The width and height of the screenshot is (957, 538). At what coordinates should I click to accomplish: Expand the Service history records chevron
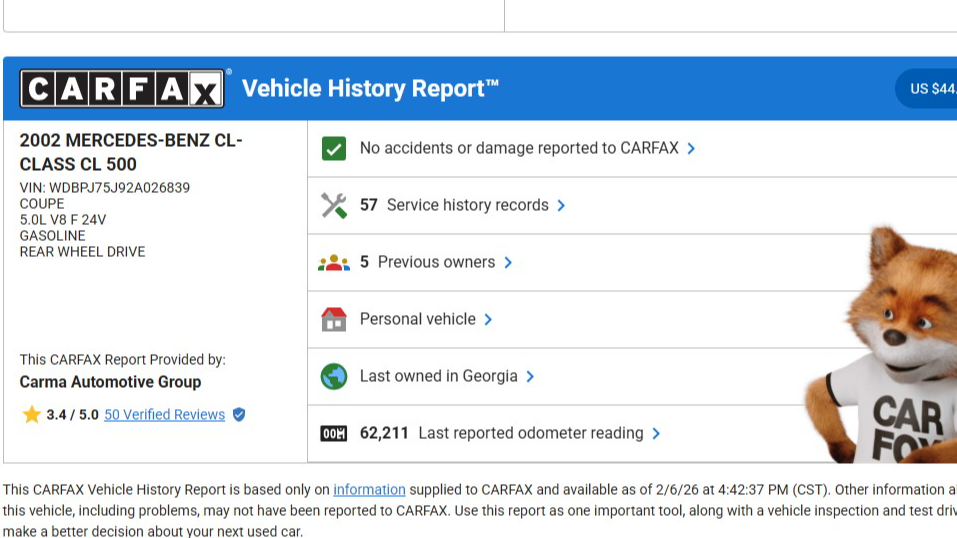click(x=561, y=206)
